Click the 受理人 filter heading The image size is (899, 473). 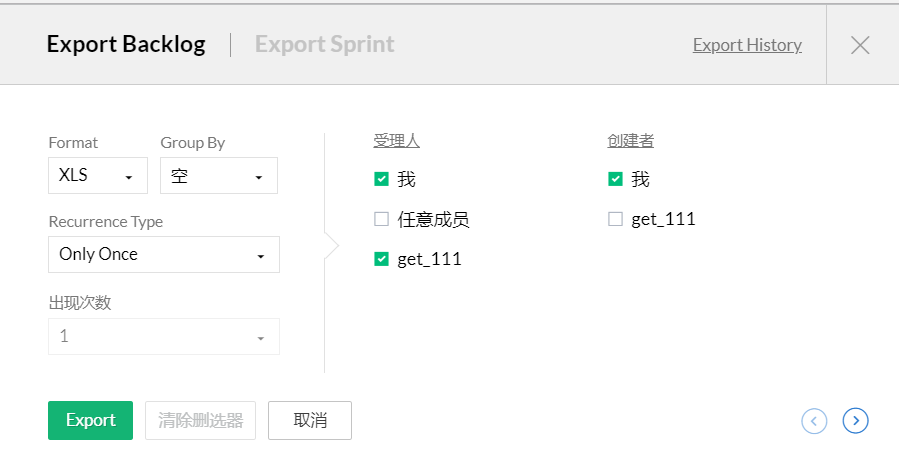click(396, 141)
